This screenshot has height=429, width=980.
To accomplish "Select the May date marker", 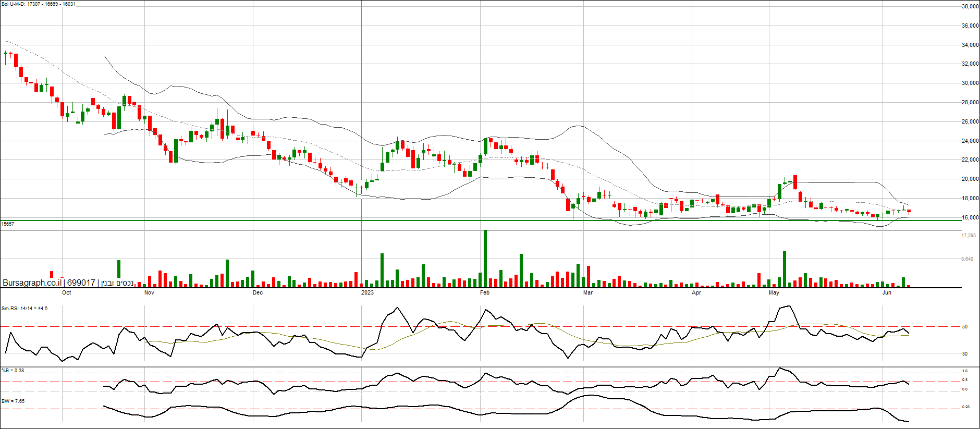I will tap(774, 293).
